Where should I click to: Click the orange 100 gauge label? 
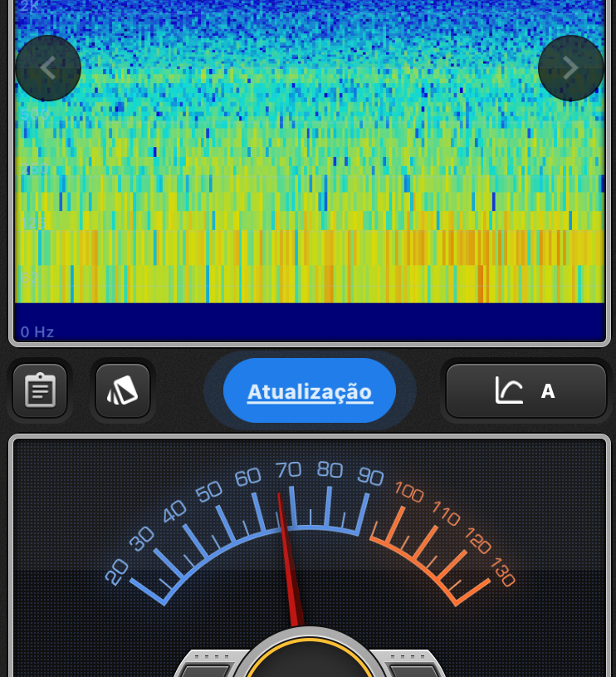pyautogui.click(x=408, y=491)
